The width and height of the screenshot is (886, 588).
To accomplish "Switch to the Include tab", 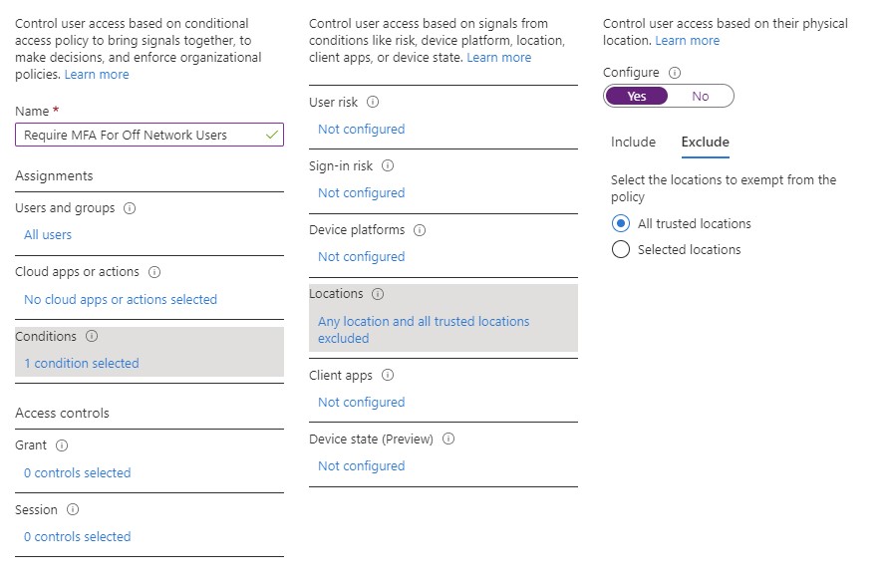I will (633, 142).
